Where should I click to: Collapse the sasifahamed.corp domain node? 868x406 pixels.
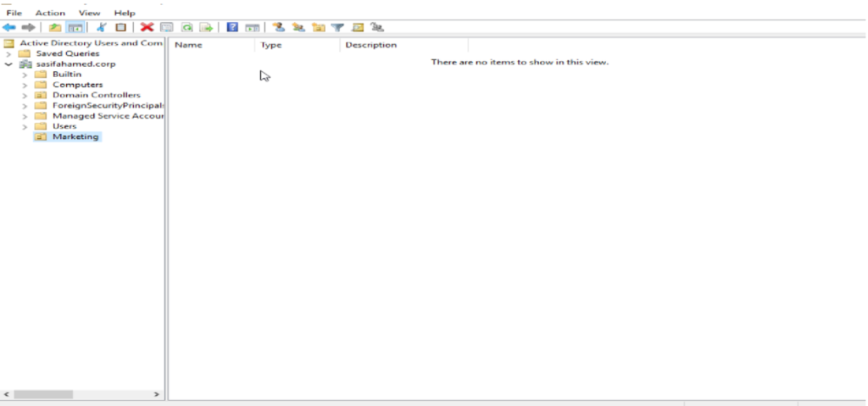[x=9, y=64]
